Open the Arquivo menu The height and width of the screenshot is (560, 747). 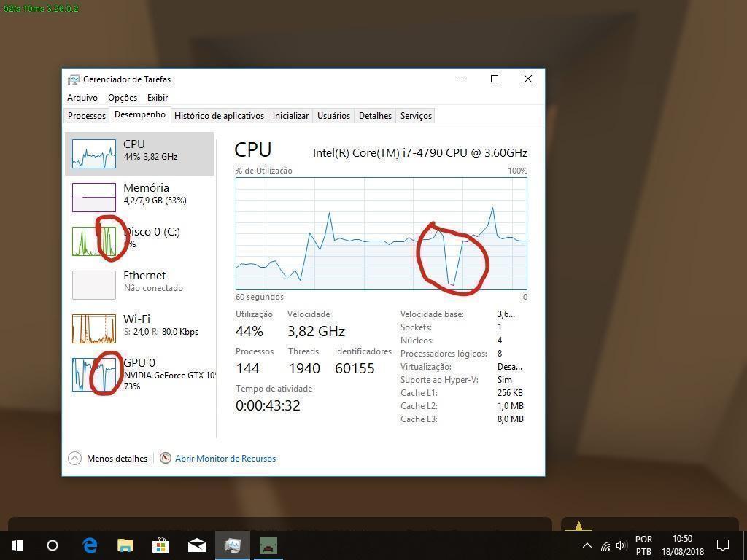pyautogui.click(x=82, y=98)
